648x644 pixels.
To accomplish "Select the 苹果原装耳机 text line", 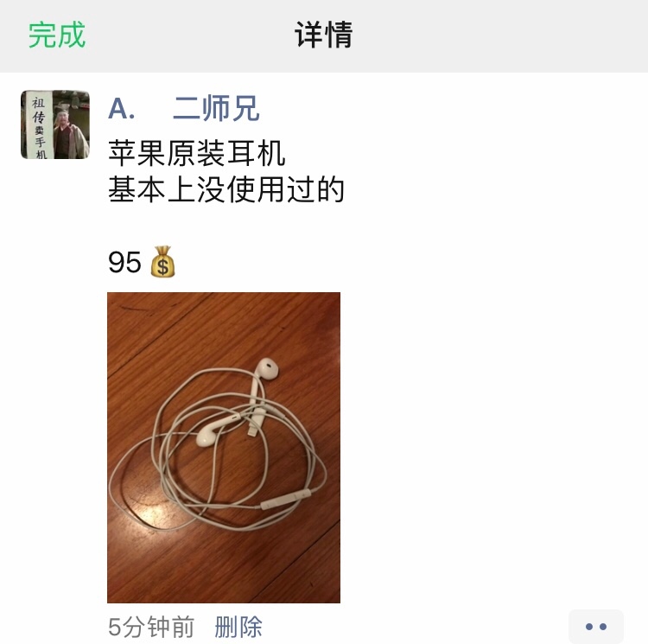I will pyautogui.click(x=197, y=153).
